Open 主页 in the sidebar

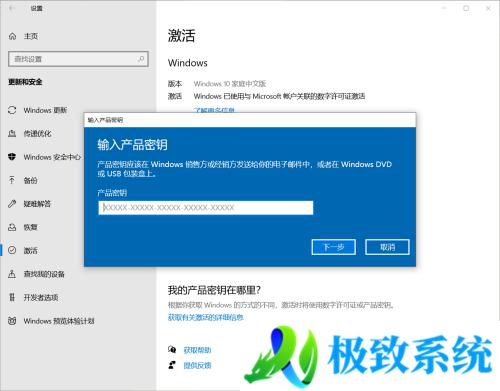(31, 36)
